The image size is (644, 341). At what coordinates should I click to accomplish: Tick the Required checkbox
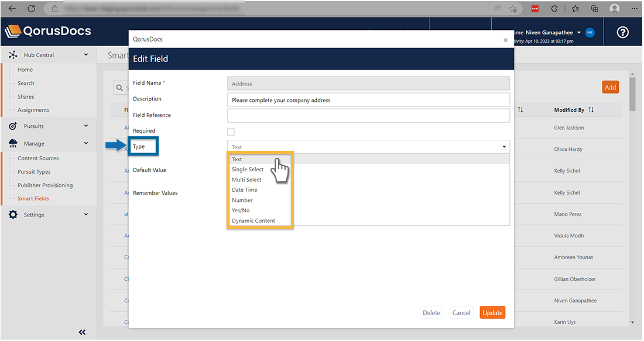pyautogui.click(x=231, y=132)
